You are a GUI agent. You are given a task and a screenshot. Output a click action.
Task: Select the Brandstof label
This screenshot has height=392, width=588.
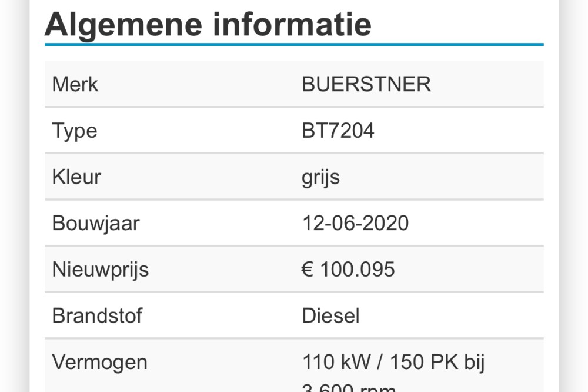97,315
